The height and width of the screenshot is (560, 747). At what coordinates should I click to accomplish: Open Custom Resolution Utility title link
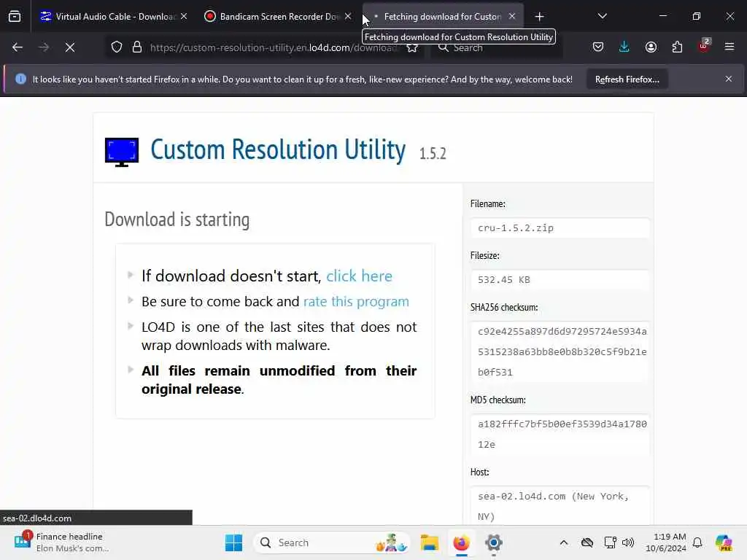[278, 150]
